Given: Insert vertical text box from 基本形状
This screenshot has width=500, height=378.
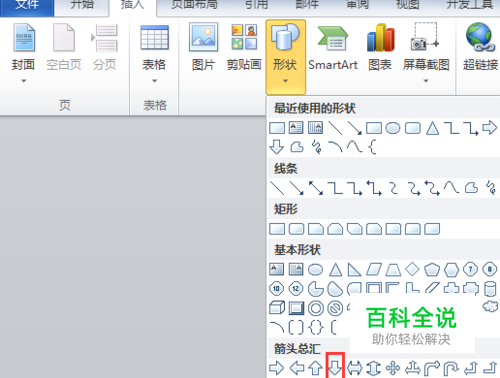Looking at the screenshot, I should (x=296, y=269).
